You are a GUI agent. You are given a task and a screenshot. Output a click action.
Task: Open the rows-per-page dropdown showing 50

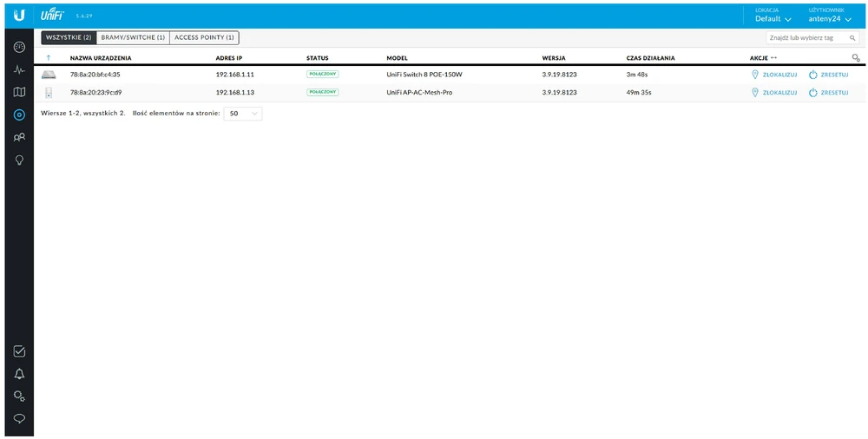242,113
